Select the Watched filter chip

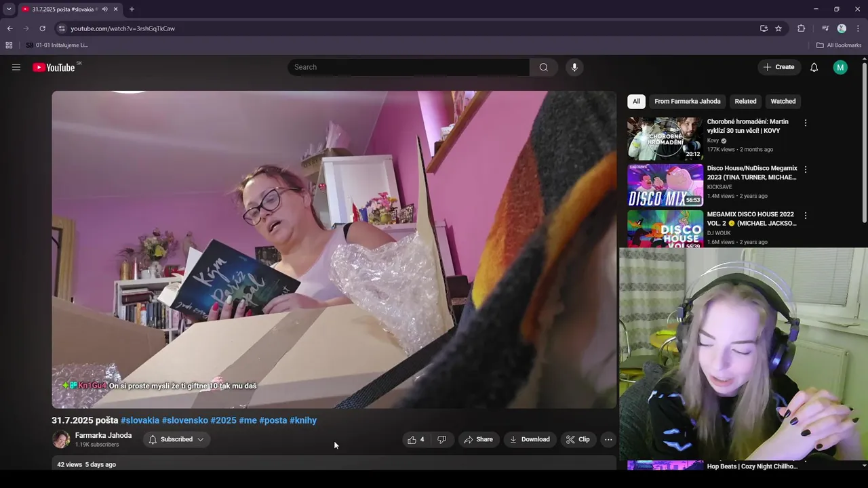[783, 102]
